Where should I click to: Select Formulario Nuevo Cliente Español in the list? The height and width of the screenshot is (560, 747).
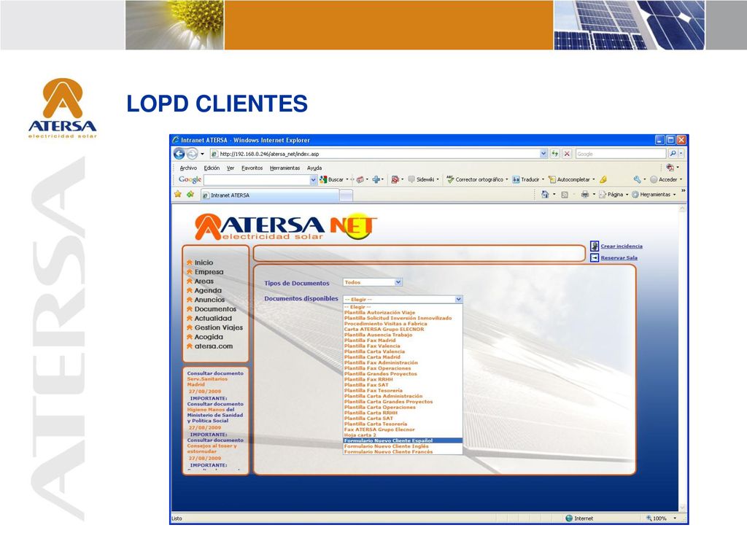pos(403,440)
